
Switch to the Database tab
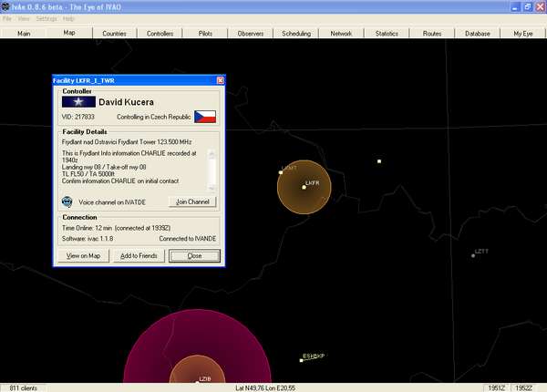(478, 34)
